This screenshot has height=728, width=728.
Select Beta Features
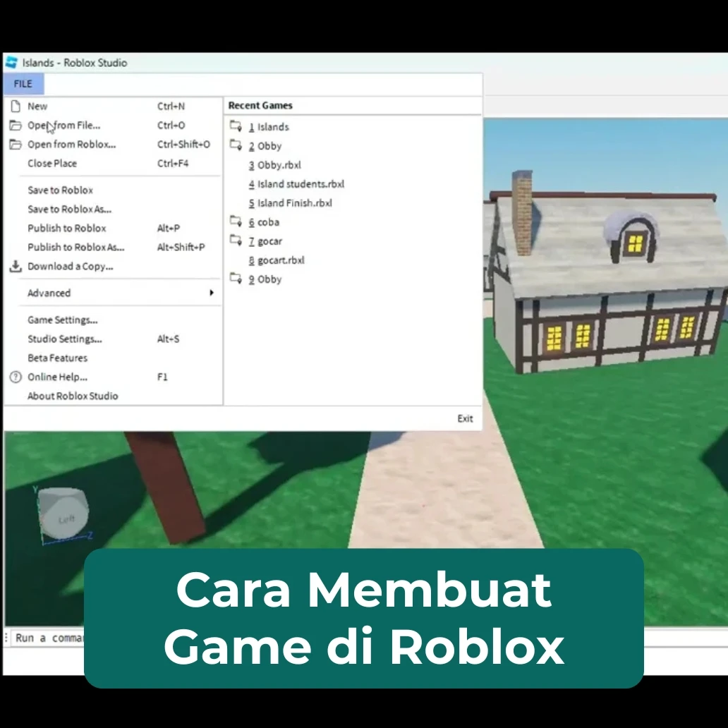(x=57, y=358)
